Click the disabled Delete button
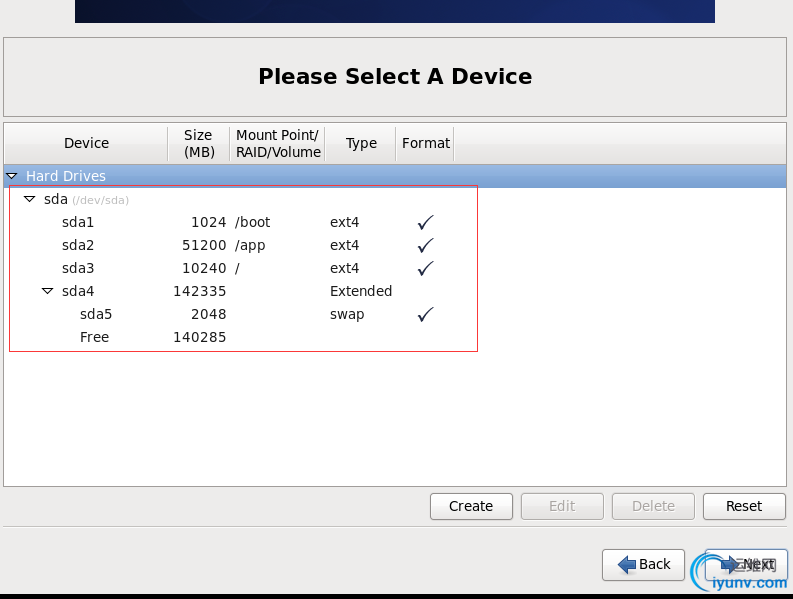 click(653, 506)
